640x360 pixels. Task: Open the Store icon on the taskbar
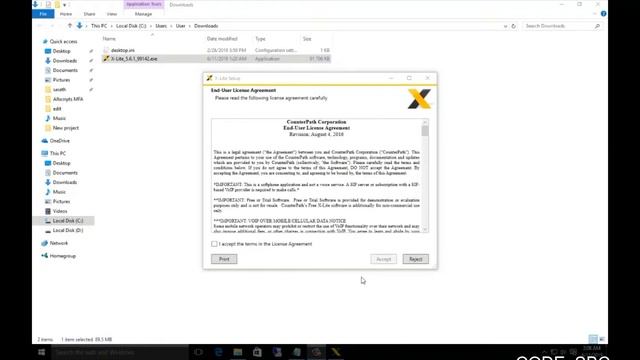pyautogui.click(x=258, y=352)
